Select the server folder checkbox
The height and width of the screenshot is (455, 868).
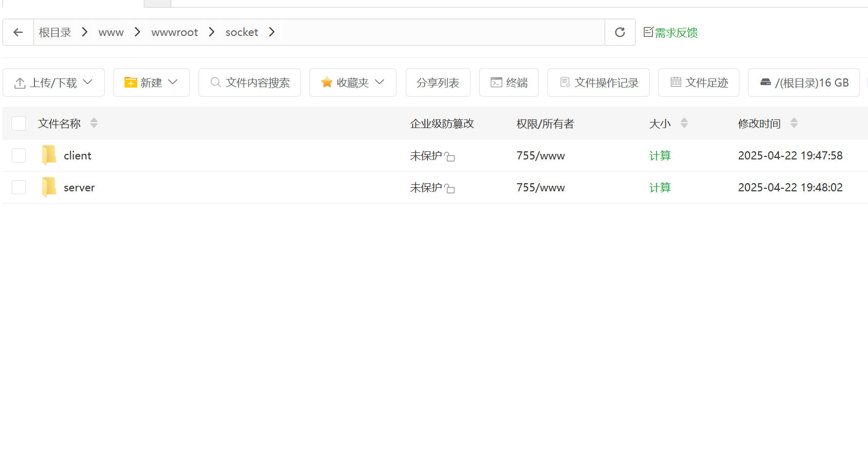(19, 187)
